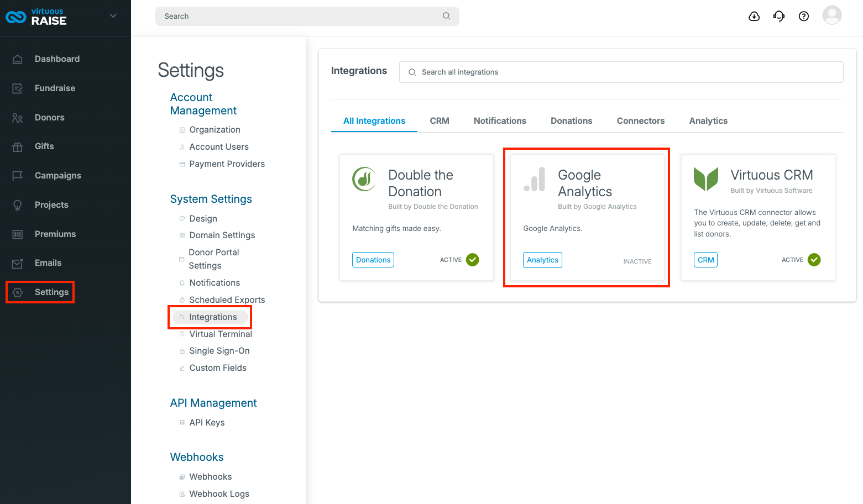Click the Settings gear icon
863x504 pixels.
(x=18, y=292)
